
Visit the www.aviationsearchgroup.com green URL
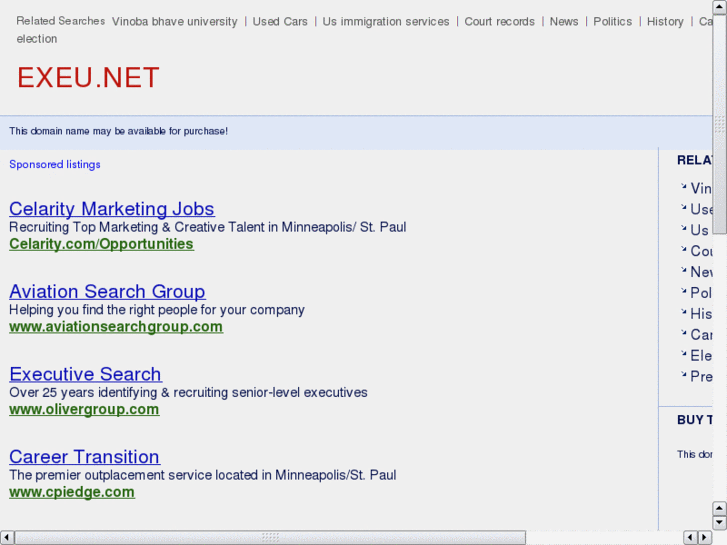[x=116, y=327]
